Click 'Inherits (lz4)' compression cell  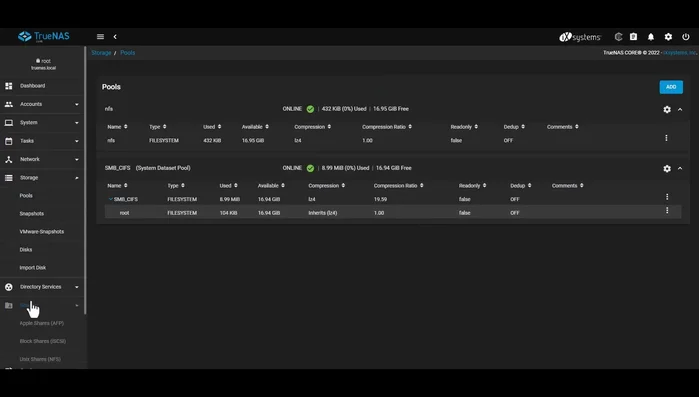(x=323, y=213)
